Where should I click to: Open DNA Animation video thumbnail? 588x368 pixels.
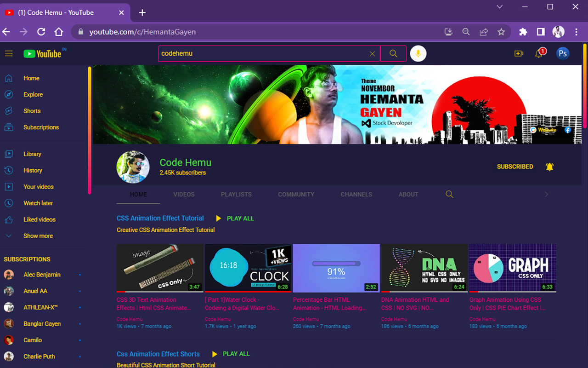coord(424,268)
